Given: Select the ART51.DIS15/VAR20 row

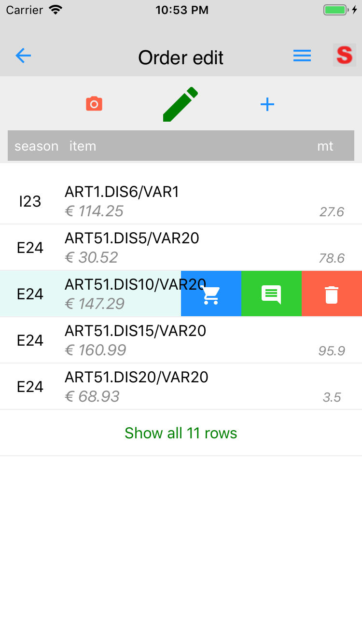Looking at the screenshot, I should [181, 340].
